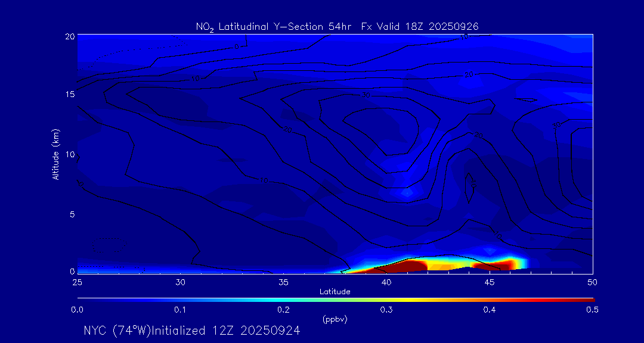This screenshot has height=343, width=644.
Task: Click the latitude 35 x-axis tick label
Action: click(x=283, y=282)
